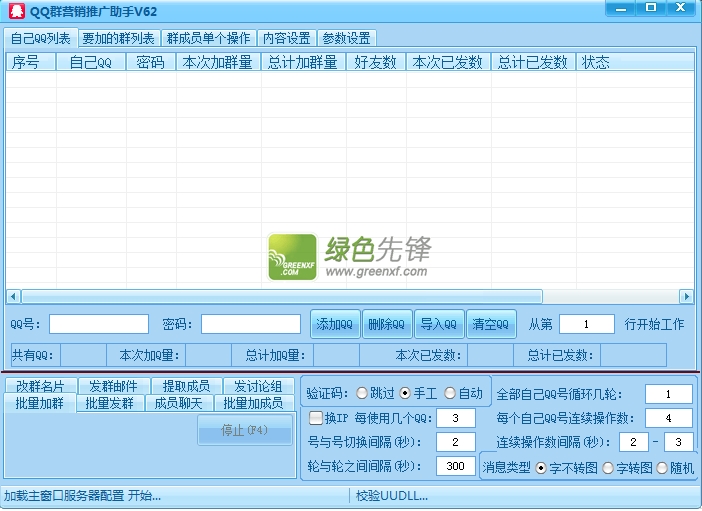The height and width of the screenshot is (511, 702).
Task: Click the 好友数 column header
Action: tap(376, 62)
